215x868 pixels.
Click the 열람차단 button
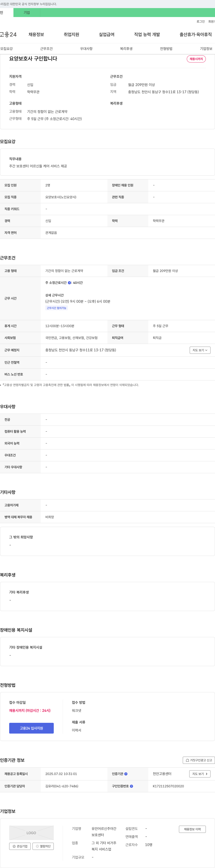[43, 846]
